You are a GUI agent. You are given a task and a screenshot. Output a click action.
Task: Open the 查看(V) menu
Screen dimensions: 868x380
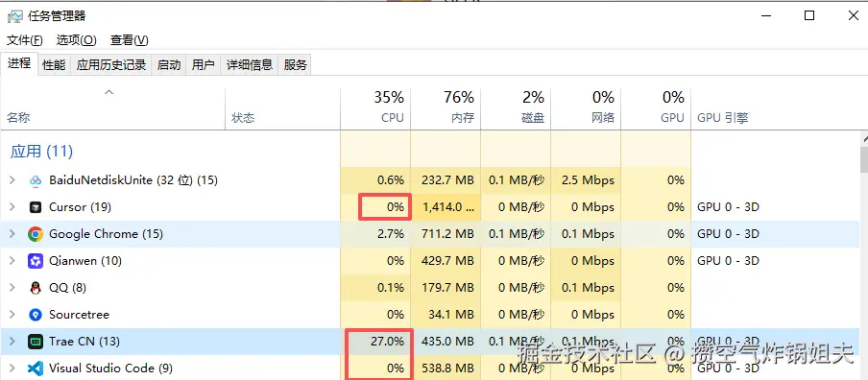click(130, 40)
